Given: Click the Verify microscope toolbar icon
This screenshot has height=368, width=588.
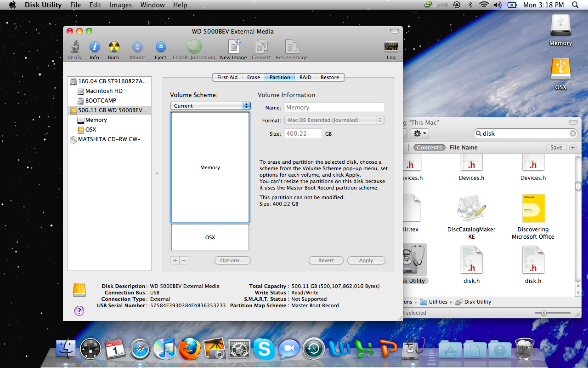Looking at the screenshot, I should tap(74, 47).
